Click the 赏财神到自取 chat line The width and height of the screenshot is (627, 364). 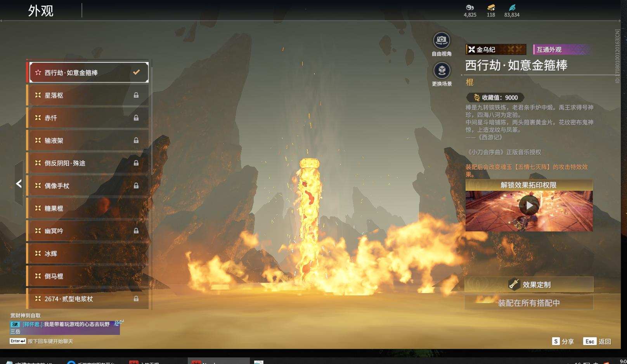[25, 316]
